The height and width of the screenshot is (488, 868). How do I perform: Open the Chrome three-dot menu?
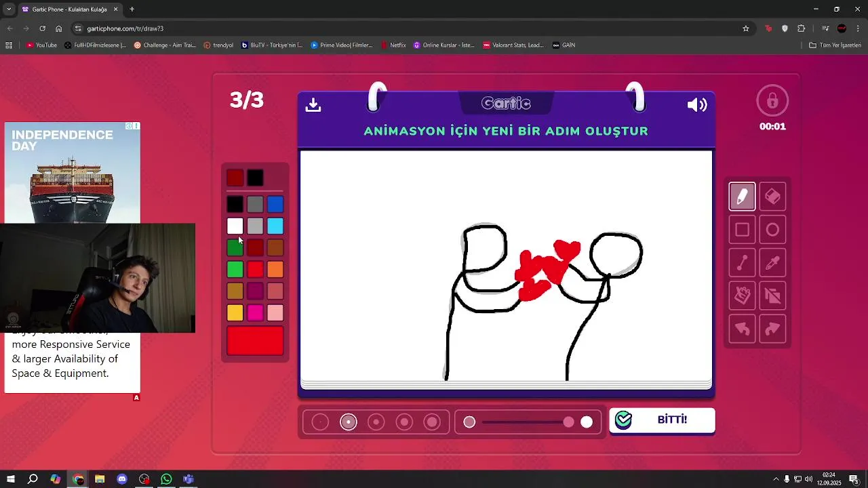(859, 28)
